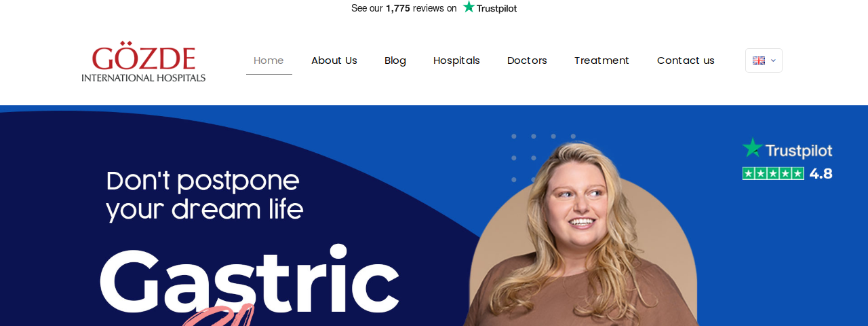Open the About Us page
Image resolution: width=868 pixels, height=326 pixels.
pyautogui.click(x=334, y=60)
